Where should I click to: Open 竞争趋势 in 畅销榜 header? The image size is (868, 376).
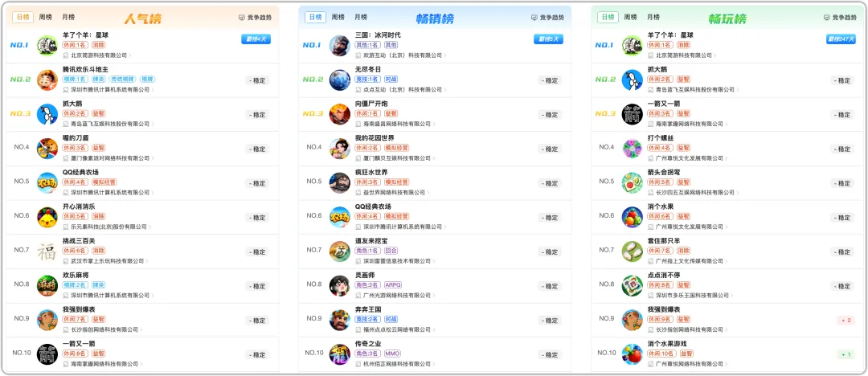click(547, 18)
